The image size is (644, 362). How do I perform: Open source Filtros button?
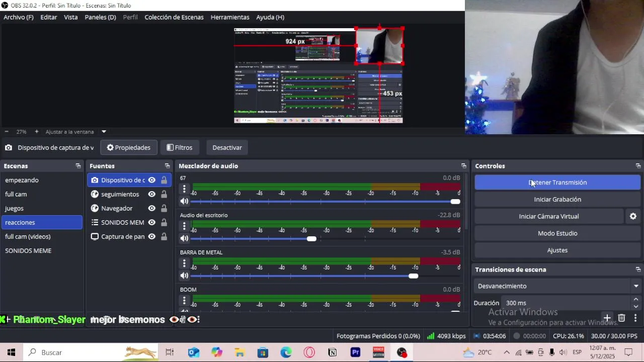pos(180,147)
